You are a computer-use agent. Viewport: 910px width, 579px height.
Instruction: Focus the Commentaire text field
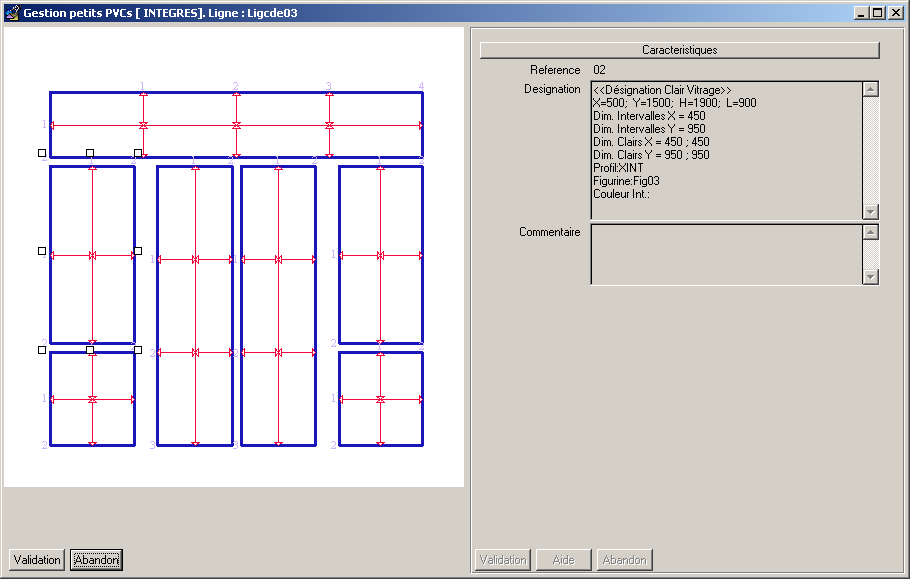[725, 254]
